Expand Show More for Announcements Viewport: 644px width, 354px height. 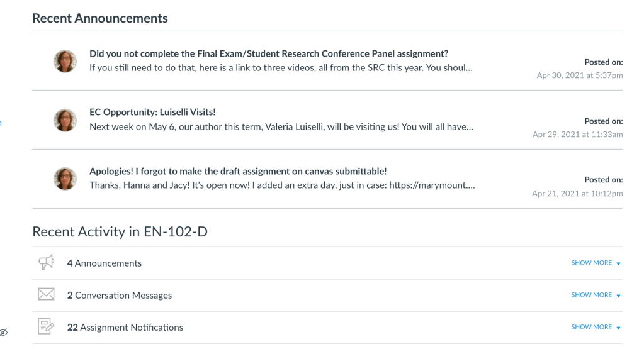[596, 263]
